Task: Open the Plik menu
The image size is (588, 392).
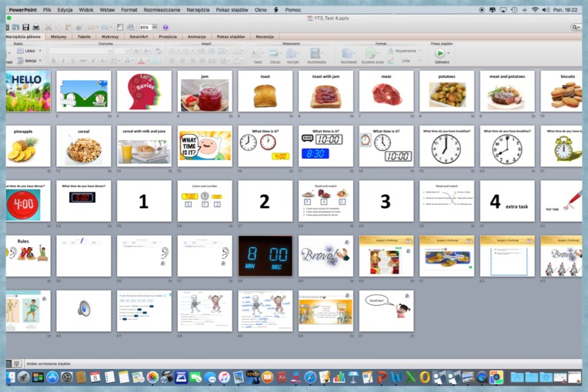Action: (x=47, y=10)
